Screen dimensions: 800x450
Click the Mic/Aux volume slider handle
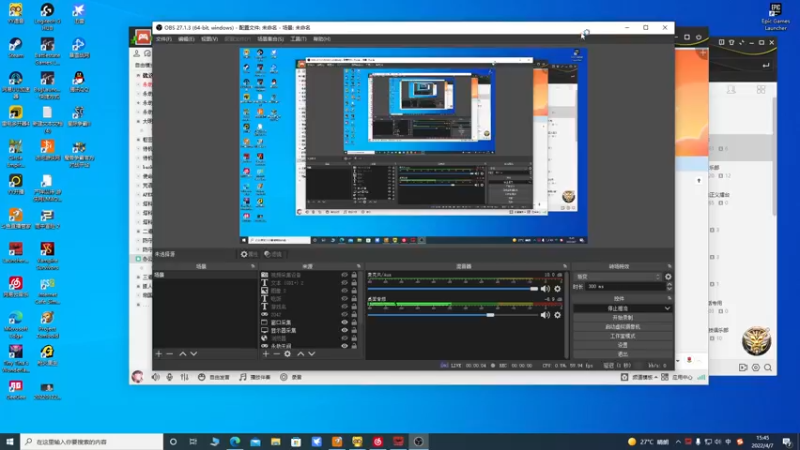click(x=534, y=289)
